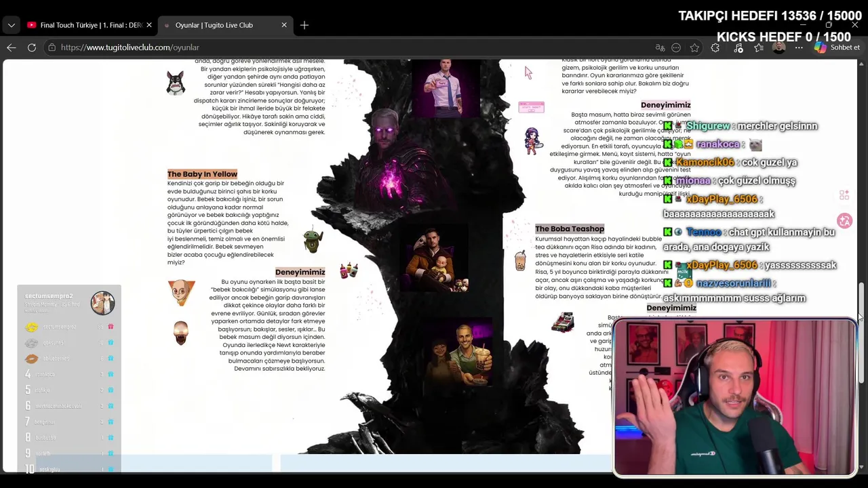Click sectumsempro2 leaderboard profile picture
The image size is (868, 488).
[x=103, y=303]
